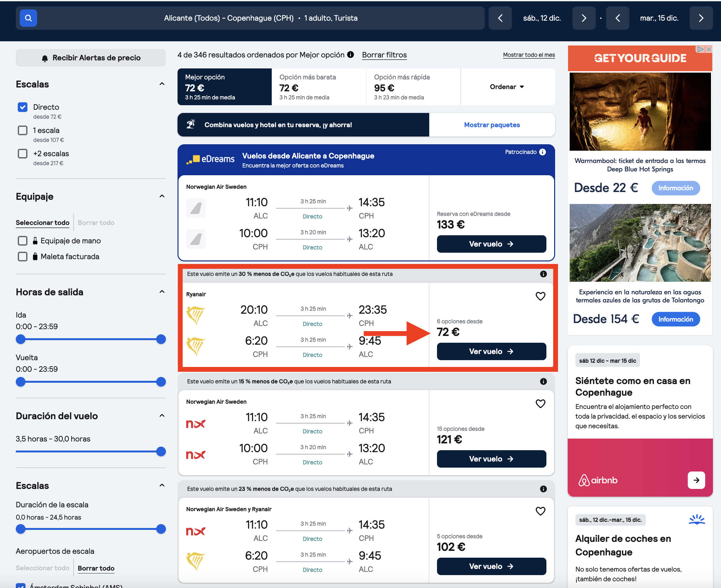The height and width of the screenshot is (588, 721).
Task: Go to previous return date arrow
Action: [x=618, y=18]
